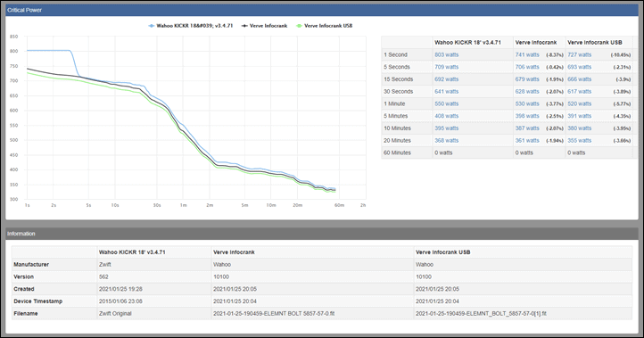Click the Device Timestamp row label

click(x=37, y=301)
